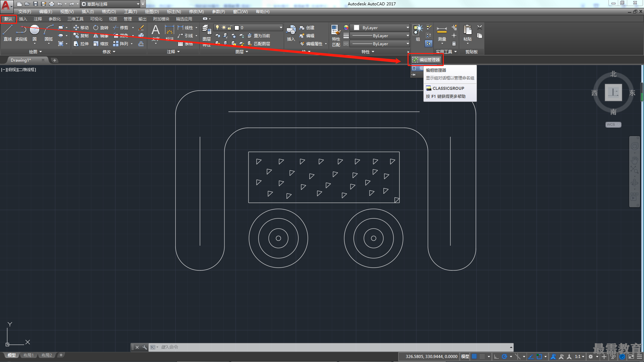This screenshot has height=362, width=644.
Task: Toggle object snap tracking in status bar
Action: pyautogui.click(x=531, y=357)
